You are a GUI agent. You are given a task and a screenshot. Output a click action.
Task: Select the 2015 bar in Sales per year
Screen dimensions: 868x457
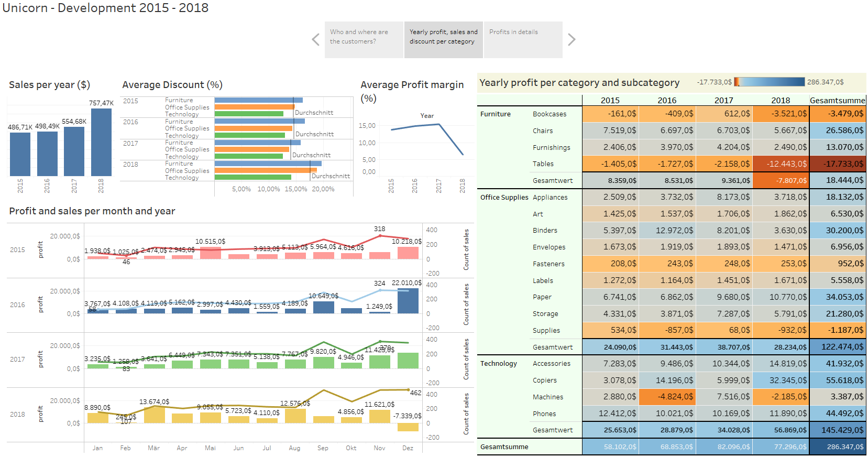20,154
